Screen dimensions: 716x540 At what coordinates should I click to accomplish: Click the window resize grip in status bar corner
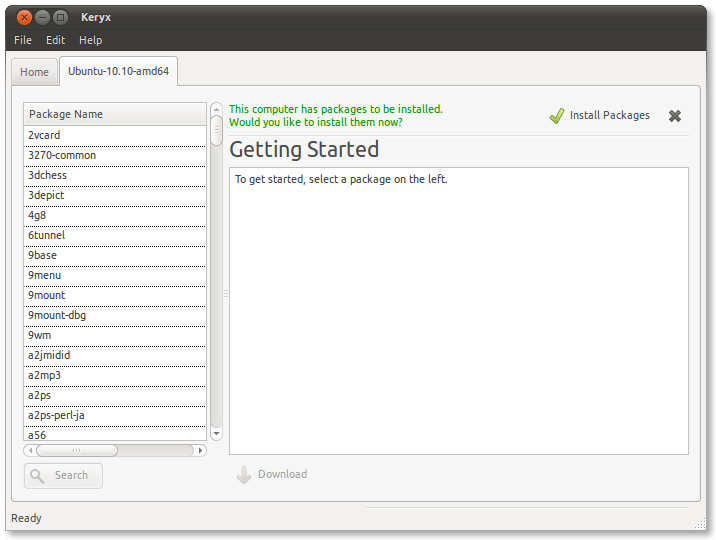[700, 524]
